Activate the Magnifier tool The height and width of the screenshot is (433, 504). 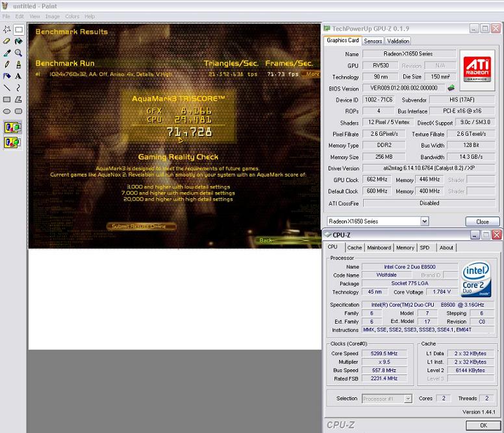pyautogui.click(x=19, y=53)
